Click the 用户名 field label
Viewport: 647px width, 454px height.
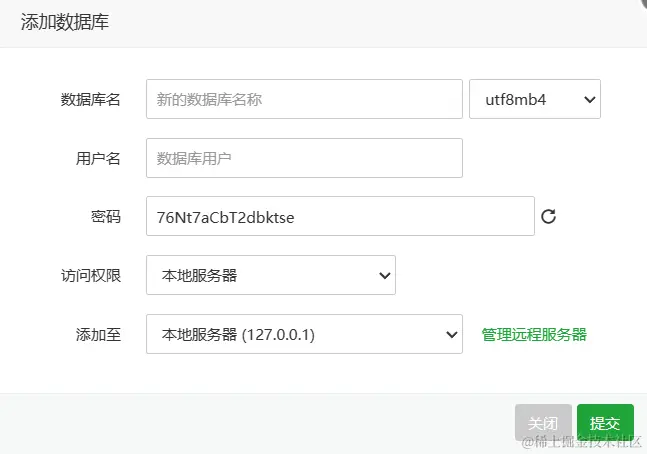pos(98,158)
